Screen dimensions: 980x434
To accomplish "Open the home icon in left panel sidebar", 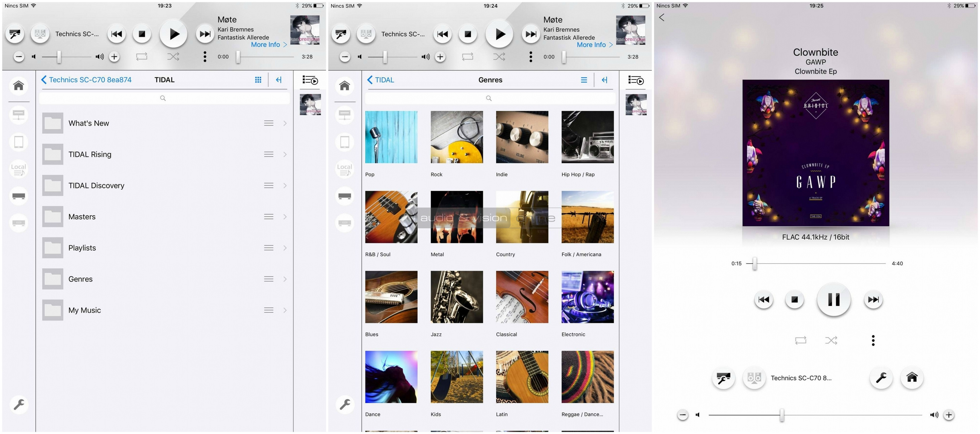I will pos(18,86).
